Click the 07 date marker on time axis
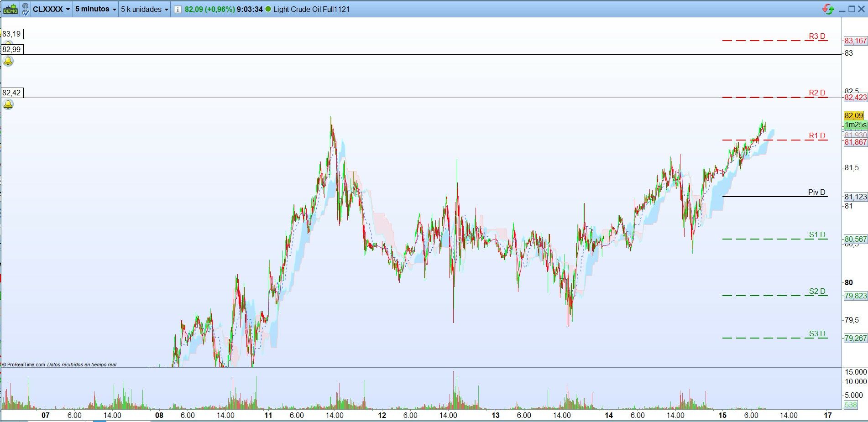The width and height of the screenshot is (868, 422). (x=45, y=415)
